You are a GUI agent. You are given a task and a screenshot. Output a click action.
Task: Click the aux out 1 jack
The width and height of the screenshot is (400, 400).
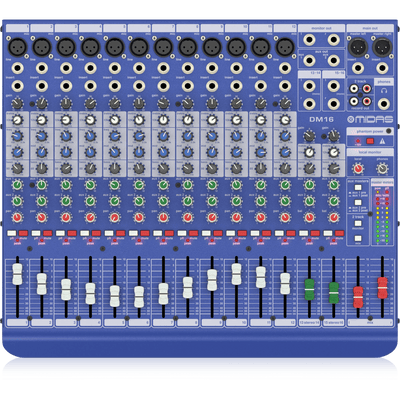click(x=309, y=60)
